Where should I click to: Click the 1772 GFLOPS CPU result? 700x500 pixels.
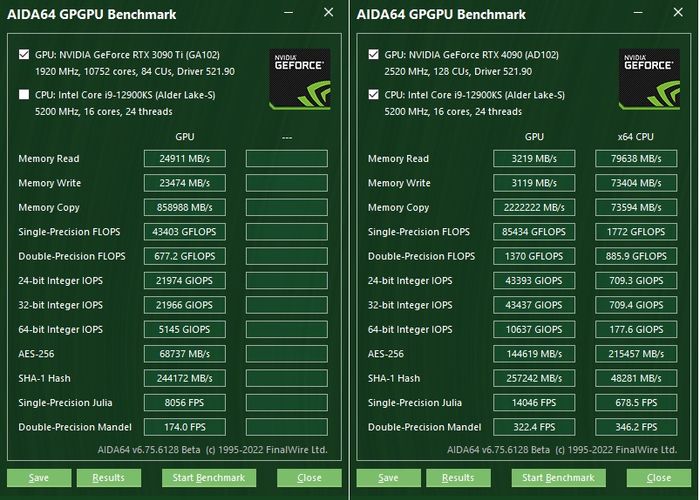636,232
